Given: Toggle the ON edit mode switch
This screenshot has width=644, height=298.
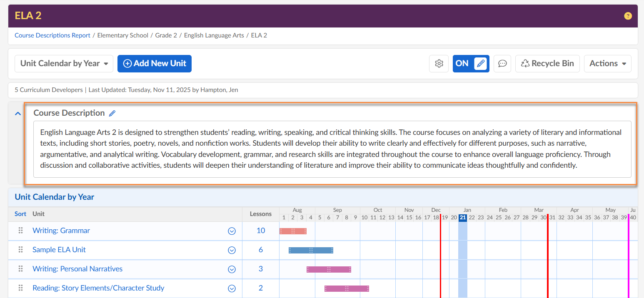Looking at the screenshot, I should (471, 64).
